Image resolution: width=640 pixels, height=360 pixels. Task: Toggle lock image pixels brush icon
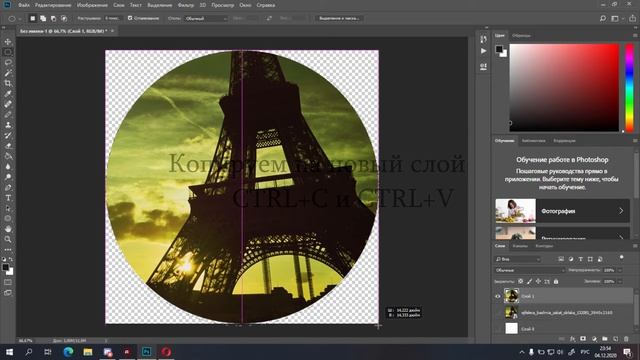[x=529, y=281]
